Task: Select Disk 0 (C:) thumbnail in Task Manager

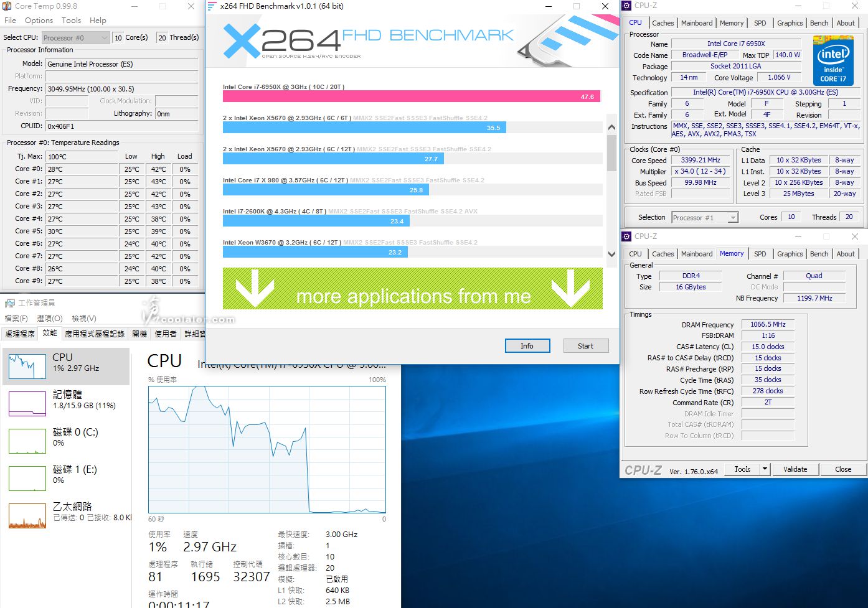Action: tap(27, 441)
